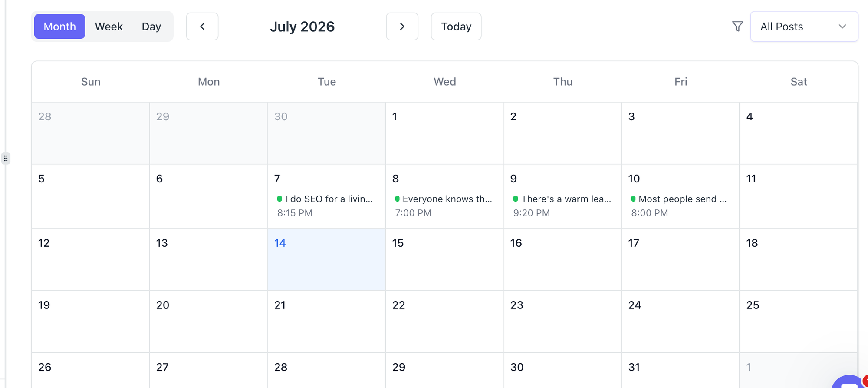Screen dimensions: 868x388
Task: Expand the dropdown arrow beside All Posts
Action: point(842,27)
